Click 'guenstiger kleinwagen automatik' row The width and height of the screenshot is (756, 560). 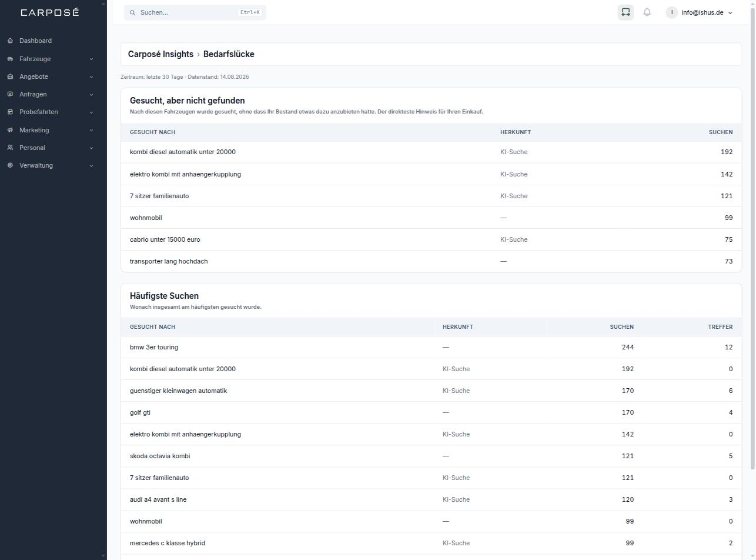coord(431,391)
